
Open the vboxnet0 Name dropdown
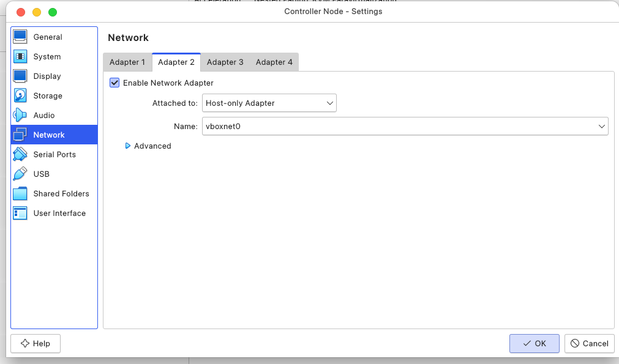point(405,126)
